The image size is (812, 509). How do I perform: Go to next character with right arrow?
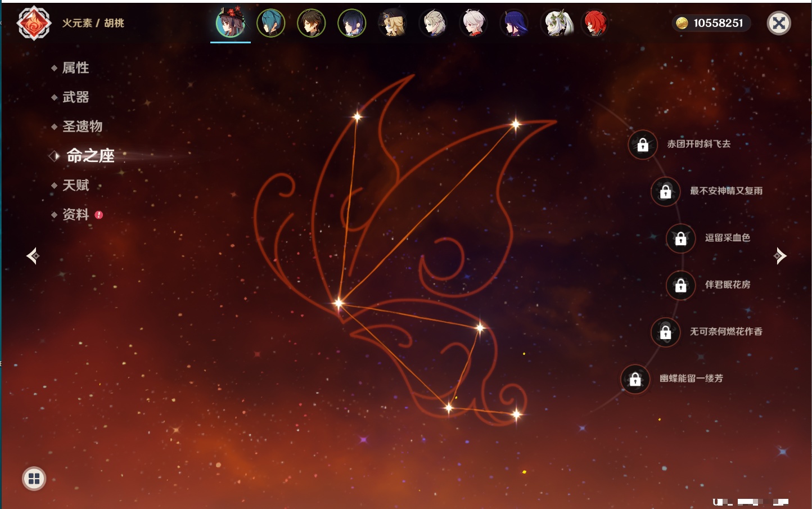(x=780, y=256)
